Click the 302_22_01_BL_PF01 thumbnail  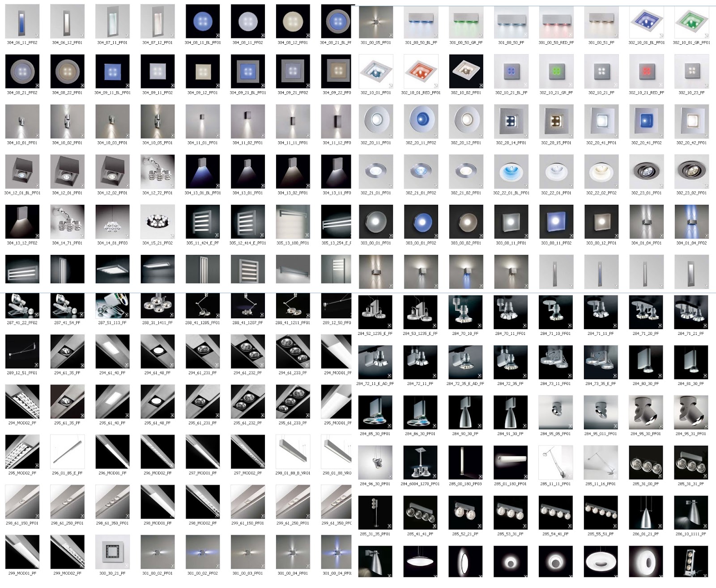pyautogui.click(x=511, y=171)
